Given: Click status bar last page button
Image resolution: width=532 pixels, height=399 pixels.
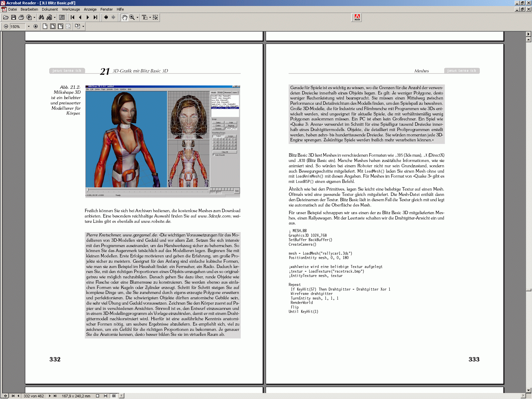Looking at the screenshot, I should coord(55,396).
